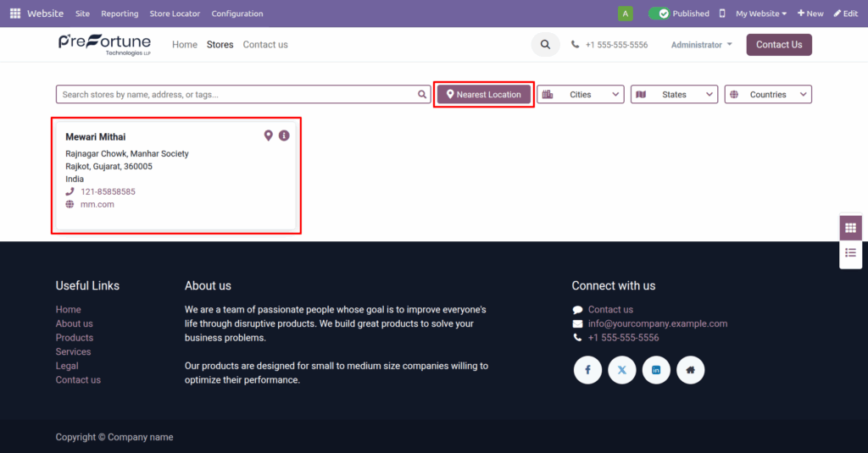Toggle the Published switch

click(659, 14)
